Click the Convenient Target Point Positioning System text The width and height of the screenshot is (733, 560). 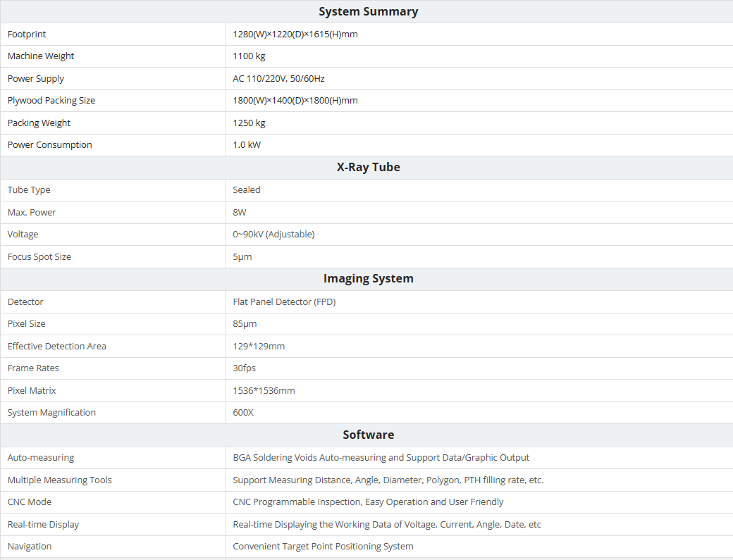[323, 547]
